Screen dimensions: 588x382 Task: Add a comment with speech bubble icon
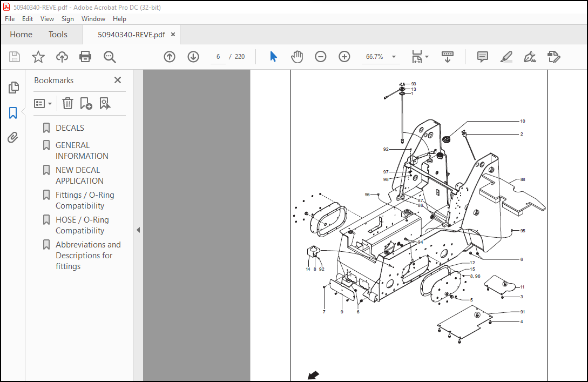(483, 57)
